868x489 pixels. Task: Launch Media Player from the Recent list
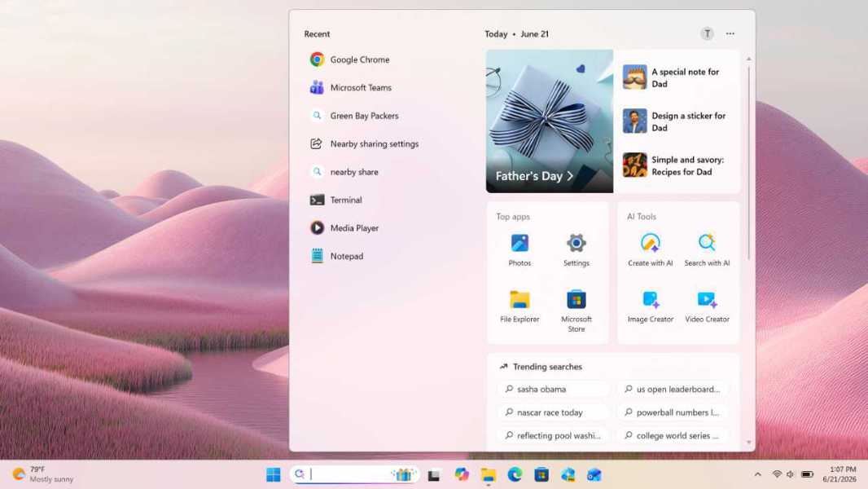click(x=344, y=228)
